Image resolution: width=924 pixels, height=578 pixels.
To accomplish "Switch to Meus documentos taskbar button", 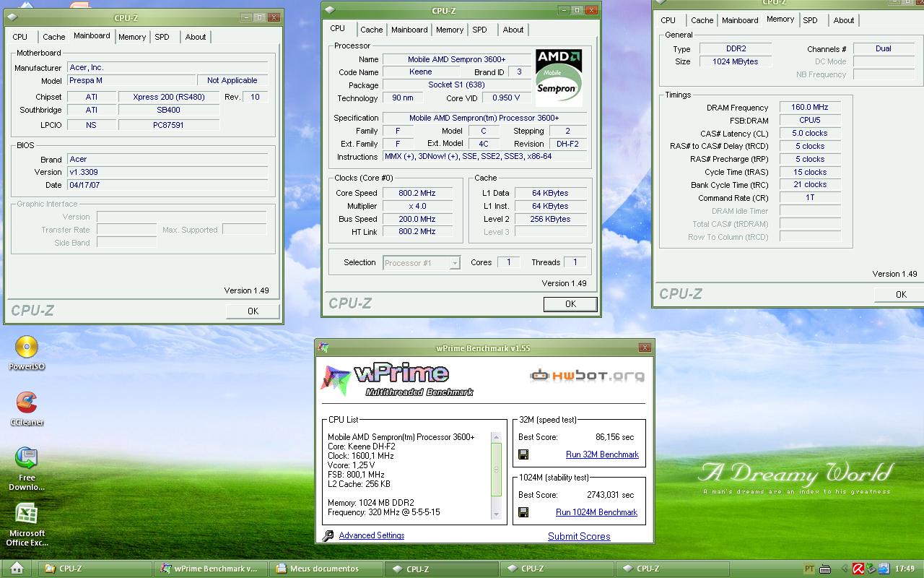I will coord(326,569).
